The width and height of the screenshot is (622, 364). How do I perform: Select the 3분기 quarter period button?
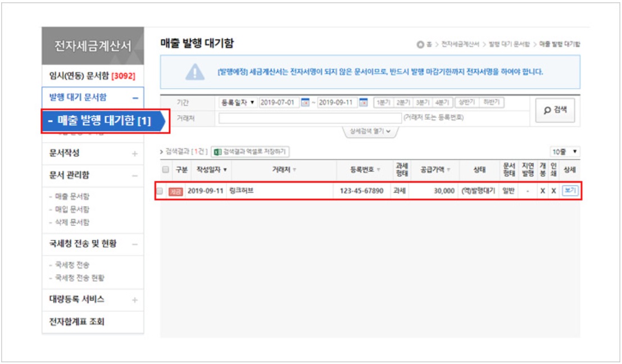click(423, 102)
